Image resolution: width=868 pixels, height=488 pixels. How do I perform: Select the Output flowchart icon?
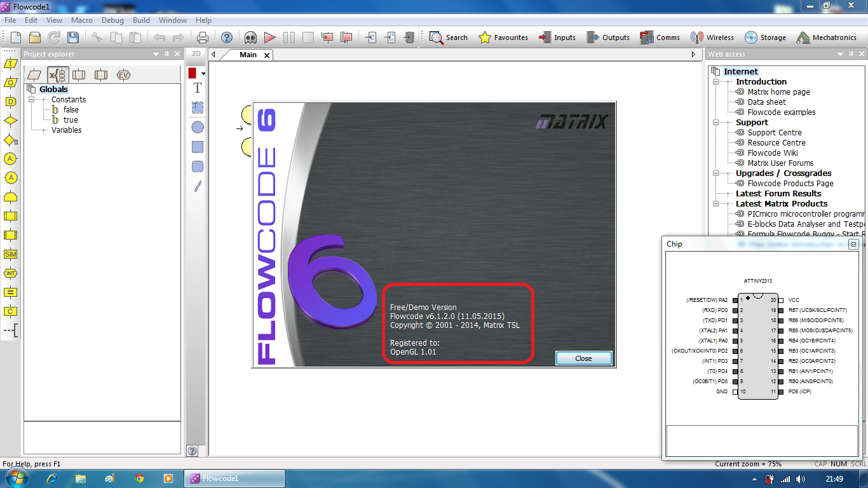[10, 83]
